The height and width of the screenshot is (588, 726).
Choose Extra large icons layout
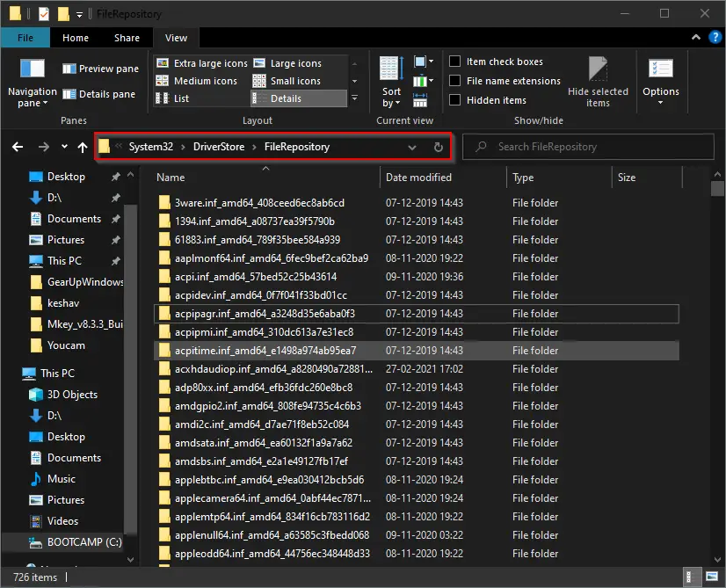click(202, 63)
